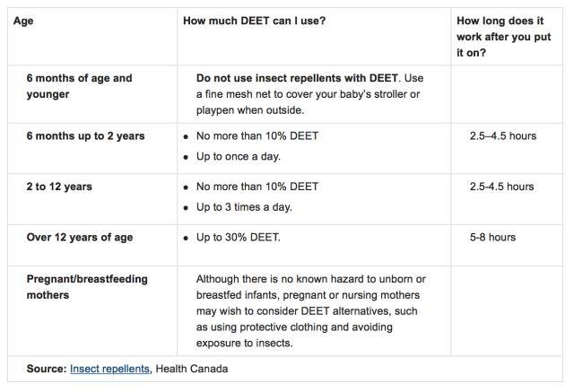This screenshot has height=392, width=574.
Task: Click the How much DEET can I use header
Action: tap(254, 21)
